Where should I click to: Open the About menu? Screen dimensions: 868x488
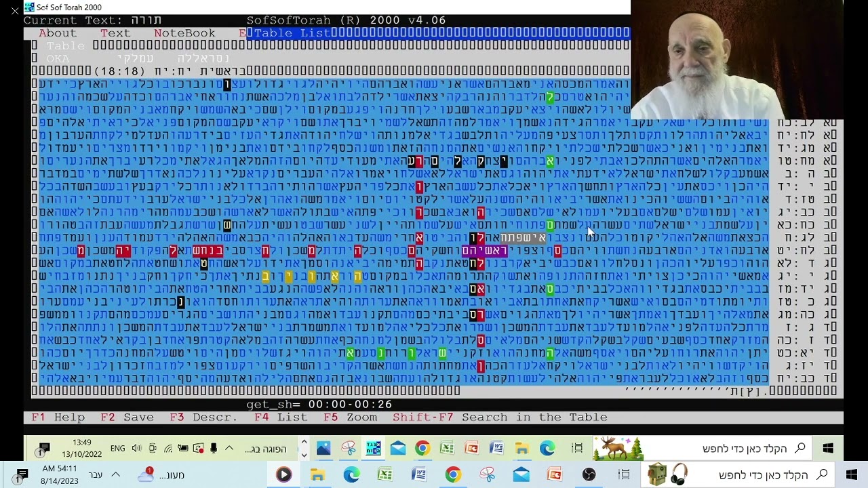point(58,33)
